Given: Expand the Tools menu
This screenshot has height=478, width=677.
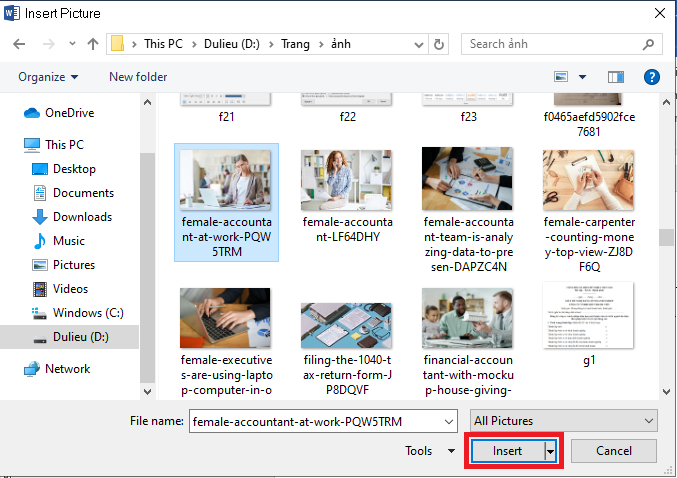Looking at the screenshot, I should point(430,451).
